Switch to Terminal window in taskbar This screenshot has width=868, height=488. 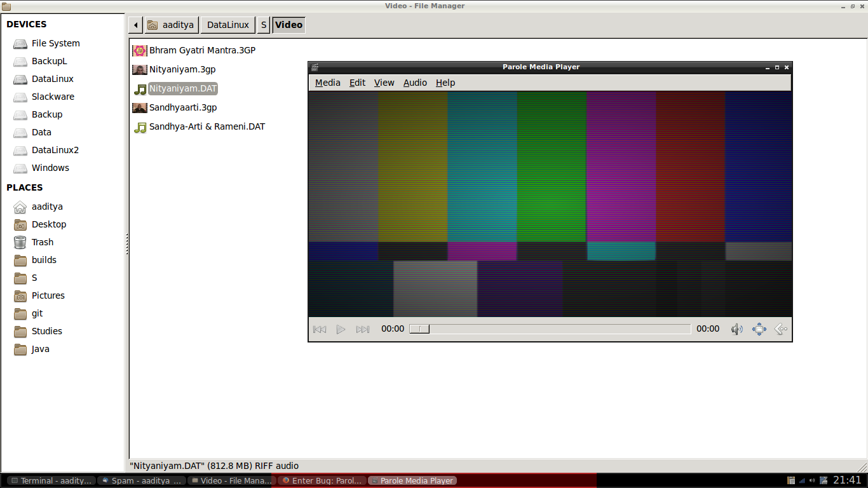pos(49,481)
